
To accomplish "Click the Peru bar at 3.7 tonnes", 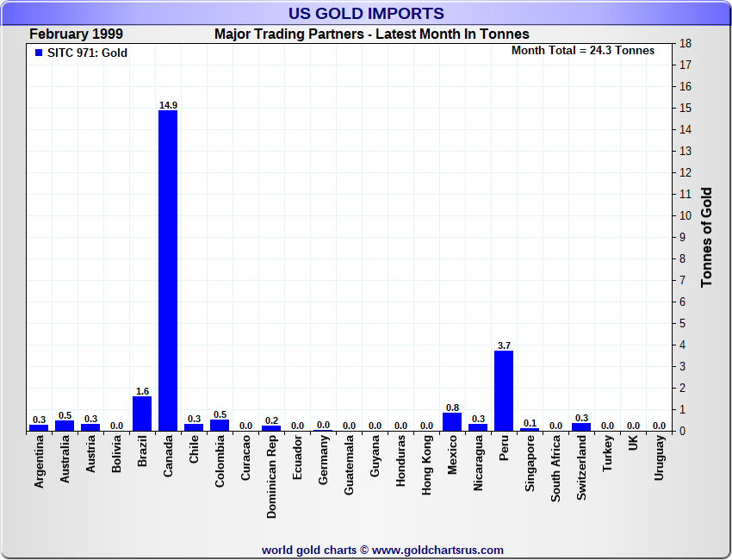I will (504, 390).
